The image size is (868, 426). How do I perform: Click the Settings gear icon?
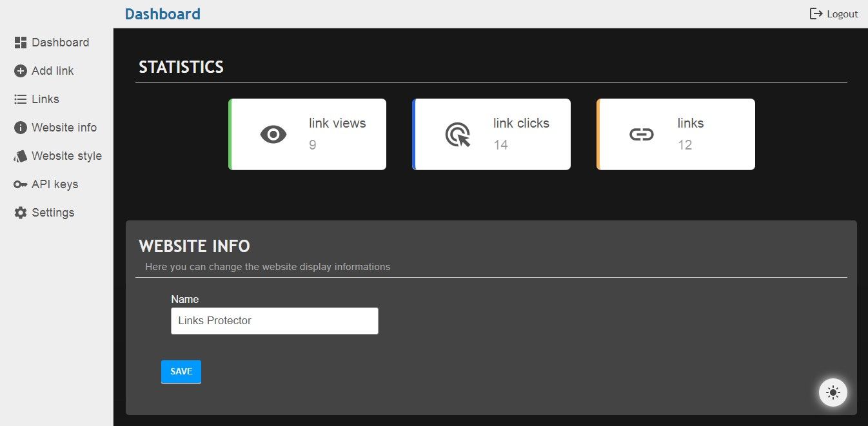tap(21, 213)
